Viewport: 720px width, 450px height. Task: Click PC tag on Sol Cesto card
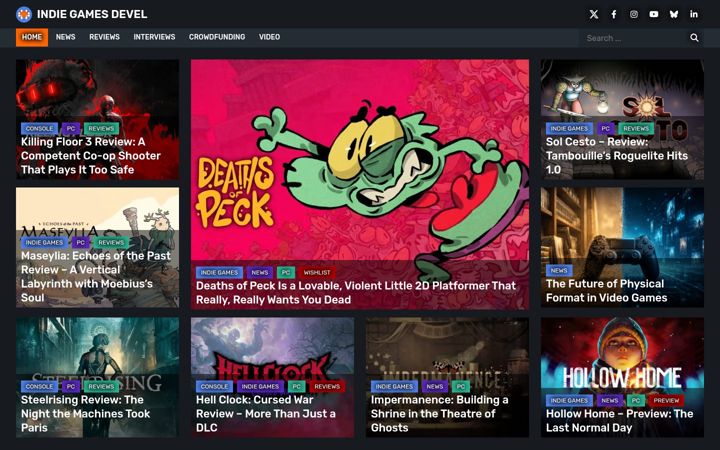(x=606, y=129)
